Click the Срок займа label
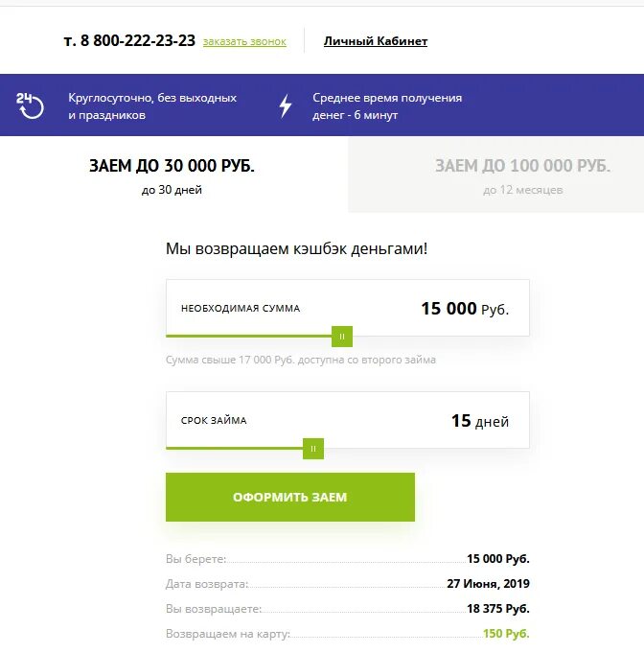The image size is (644, 653). (x=214, y=421)
